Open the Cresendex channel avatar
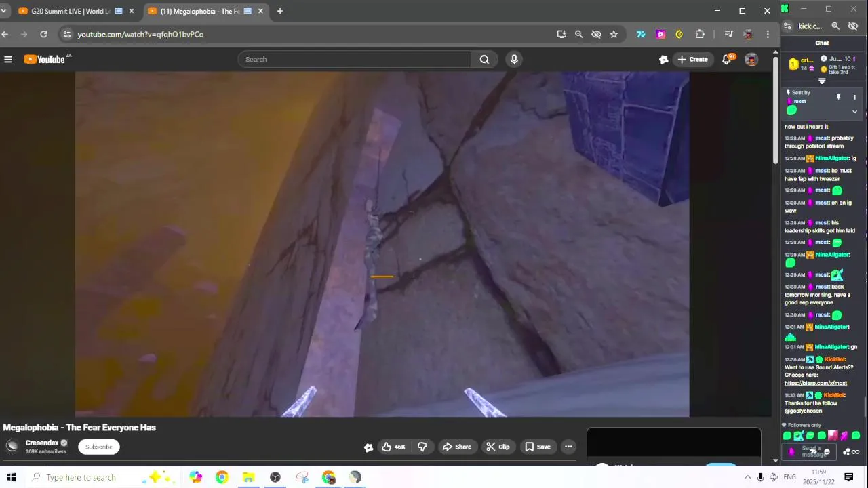Viewport: 868px width, 488px height. pyautogui.click(x=12, y=447)
